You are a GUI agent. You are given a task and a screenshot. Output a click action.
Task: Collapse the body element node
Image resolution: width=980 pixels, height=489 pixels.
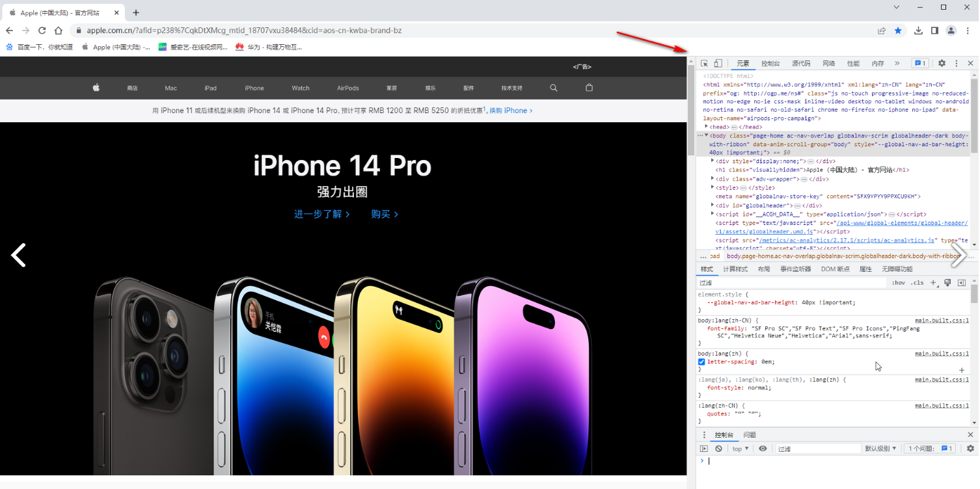click(x=707, y=135)
